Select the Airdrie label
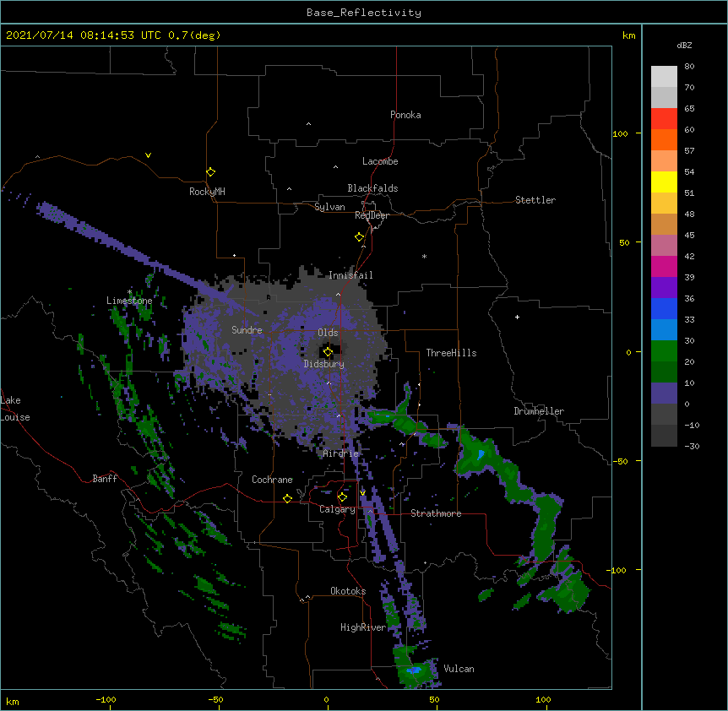 point(341,453)
